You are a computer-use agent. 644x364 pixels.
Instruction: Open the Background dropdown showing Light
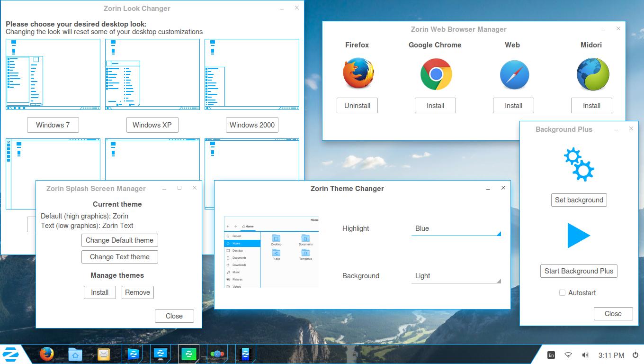pos(456,276)
